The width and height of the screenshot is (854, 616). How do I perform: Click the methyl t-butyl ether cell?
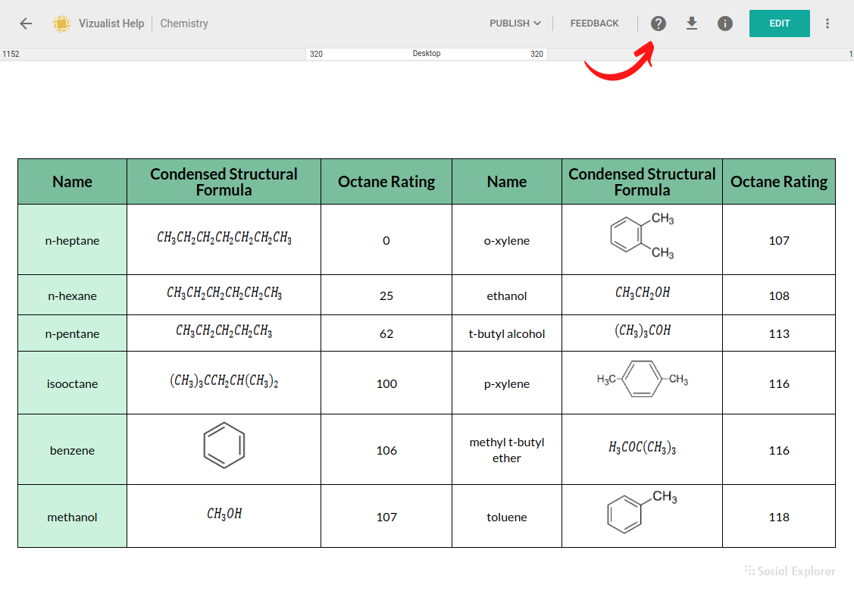coord(506,450)
